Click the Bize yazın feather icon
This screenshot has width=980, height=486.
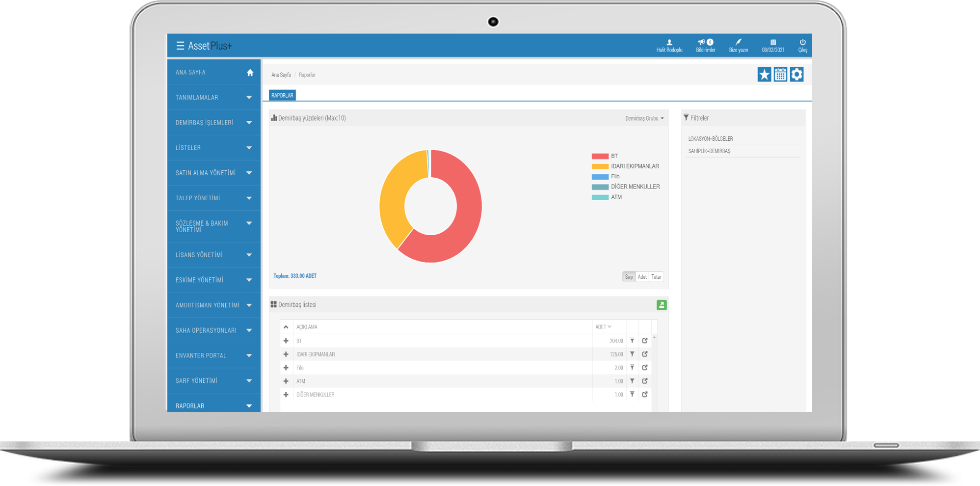click(x=738, y=43)
